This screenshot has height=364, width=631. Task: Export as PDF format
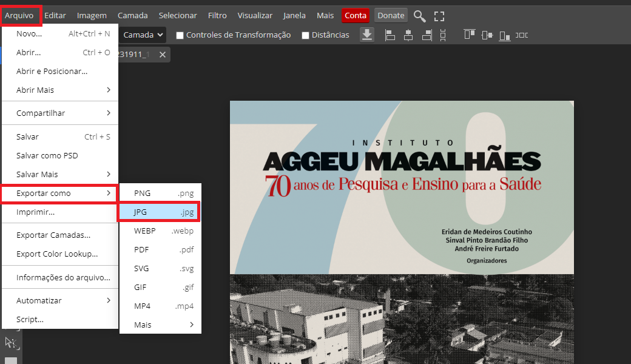(x=160, y=250)
